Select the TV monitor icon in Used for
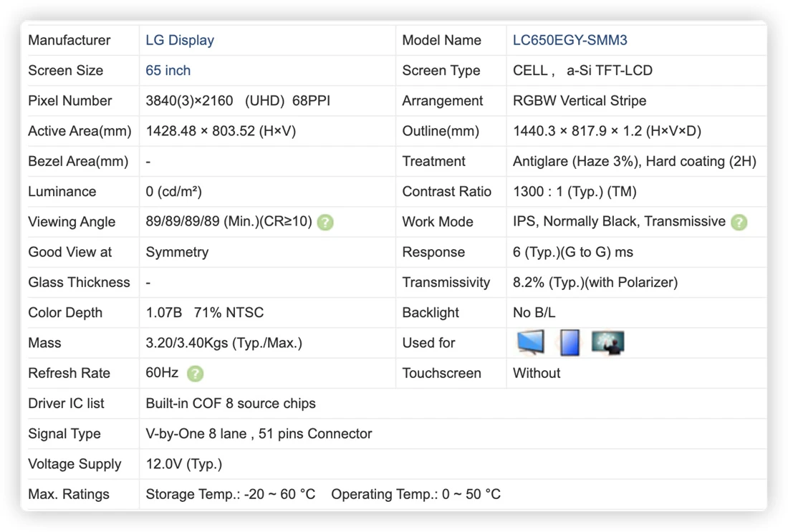The width and height of the screenshot is (788, 532). tap(531, 342)
